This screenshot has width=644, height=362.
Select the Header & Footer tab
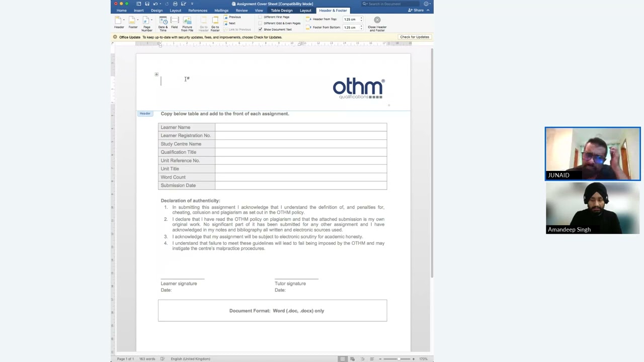click(x=333, y=10)
